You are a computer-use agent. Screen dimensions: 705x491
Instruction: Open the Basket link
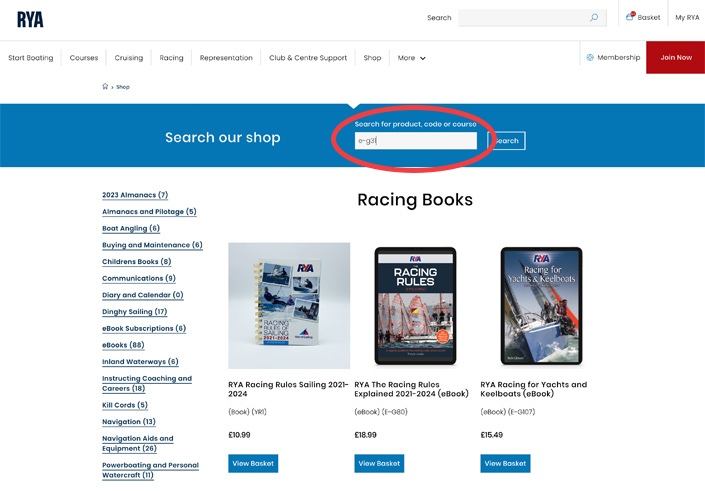(x=643, y=17)
